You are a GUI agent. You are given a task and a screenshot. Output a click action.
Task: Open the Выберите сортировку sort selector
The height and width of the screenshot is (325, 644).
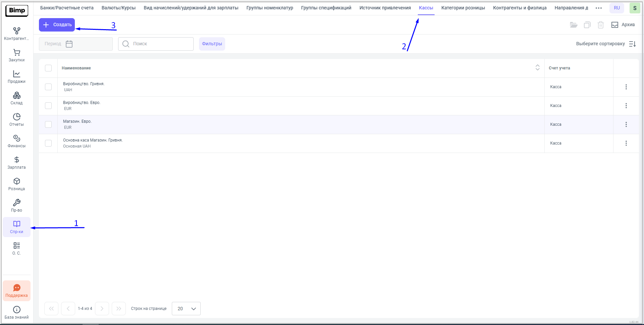[605, 44]
